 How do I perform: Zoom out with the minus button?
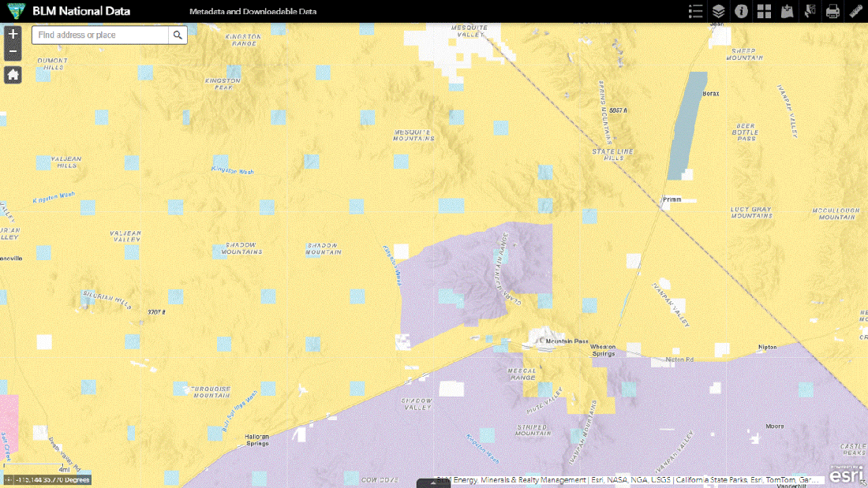(x=13, y=51)
